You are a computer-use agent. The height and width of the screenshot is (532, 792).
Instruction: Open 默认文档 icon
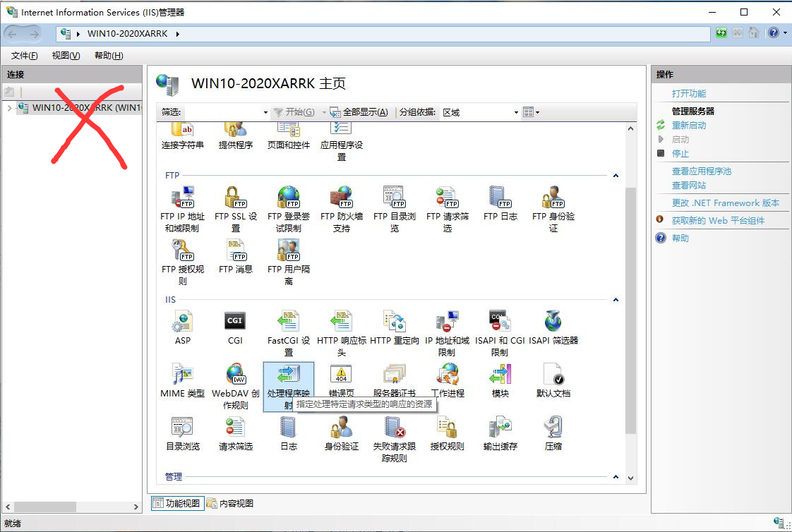click(x=553, y=380)
